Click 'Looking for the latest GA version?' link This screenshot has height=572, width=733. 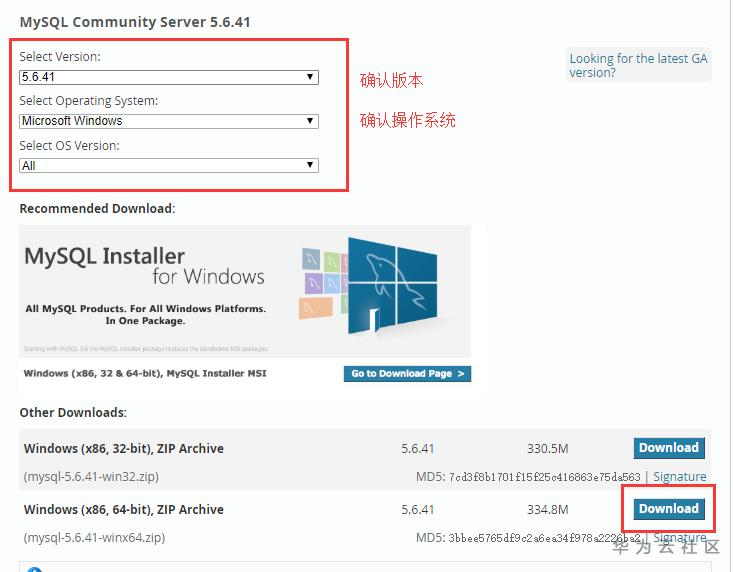(638, 65)
